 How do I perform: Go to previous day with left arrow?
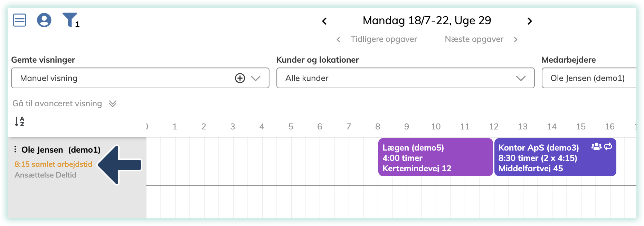[x=324, y=21]
